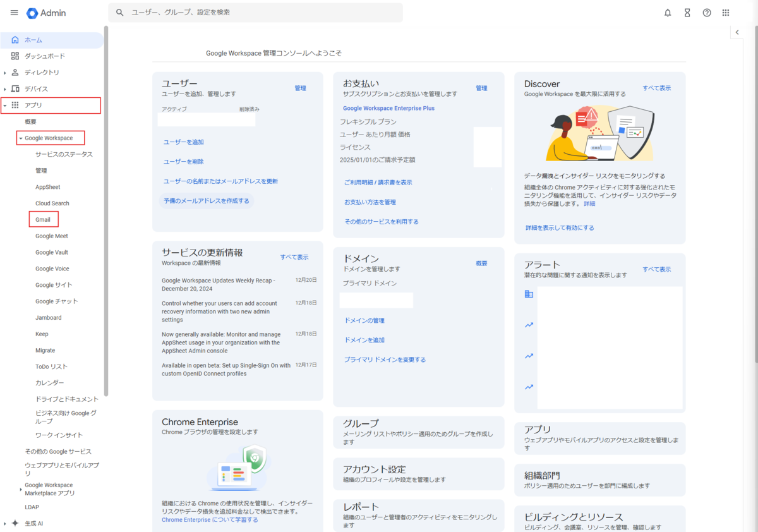The width and height of the screenshot is (758, 532).
Task: Click the search magnifier icon
Action: [x=120, y=13]
